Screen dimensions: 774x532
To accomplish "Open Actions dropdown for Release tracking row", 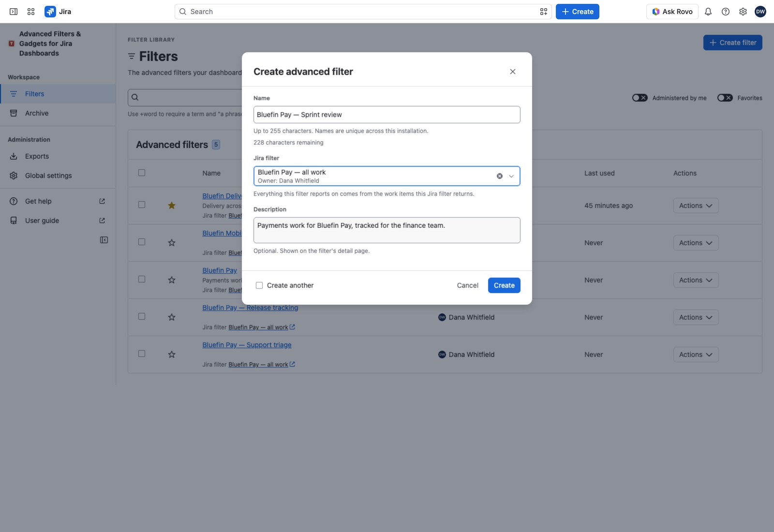I will (x=696, y=317).
